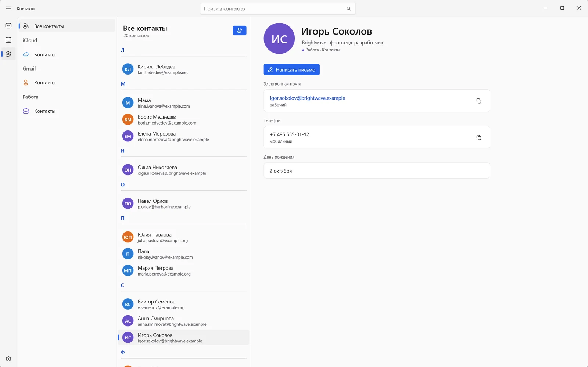This screenshot has height=367, width=588.
Task: Select contact Папа
Action: click(184, 254)
